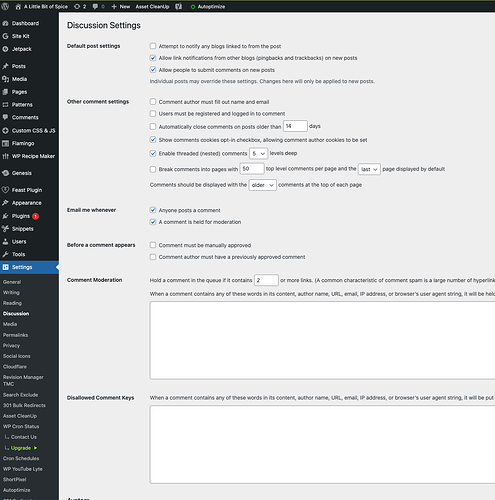Open the Social Icons settings submenu

[x=17, y=356]
